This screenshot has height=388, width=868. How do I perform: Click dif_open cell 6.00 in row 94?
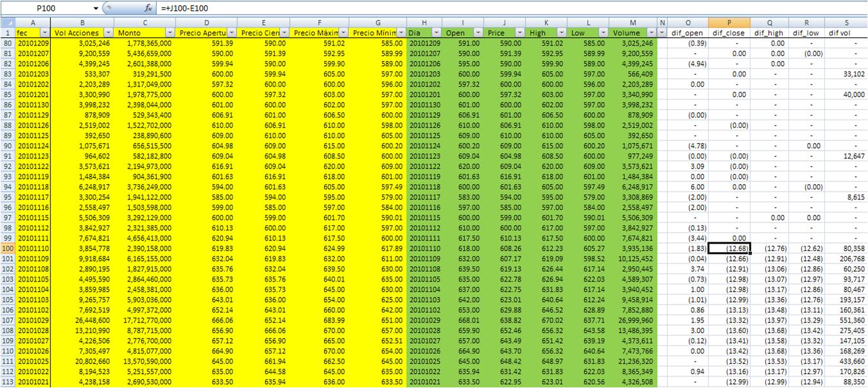[688, 187]
